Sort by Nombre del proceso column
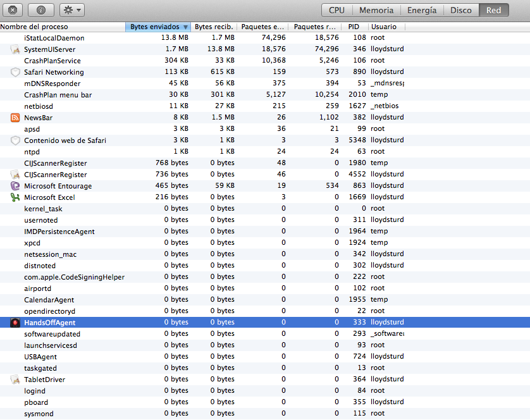The height and width of the screenshot is (420, 530). (63, 27)
